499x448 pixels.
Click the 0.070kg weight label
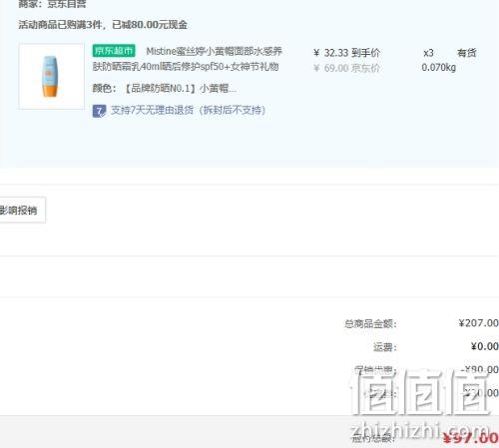[438, 68]
